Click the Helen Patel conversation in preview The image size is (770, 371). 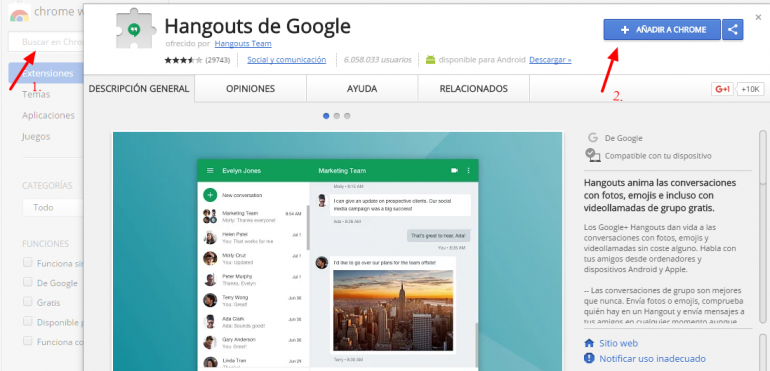click(x=252, y=237)
